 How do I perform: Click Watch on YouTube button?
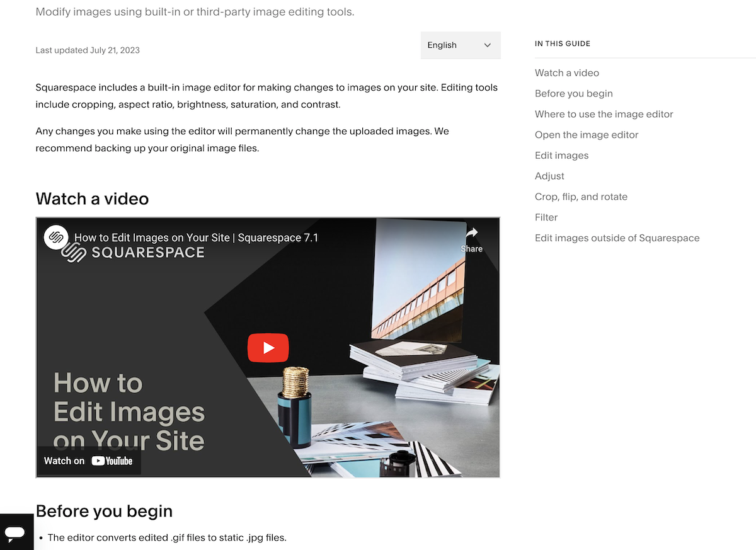pos(88,461)
